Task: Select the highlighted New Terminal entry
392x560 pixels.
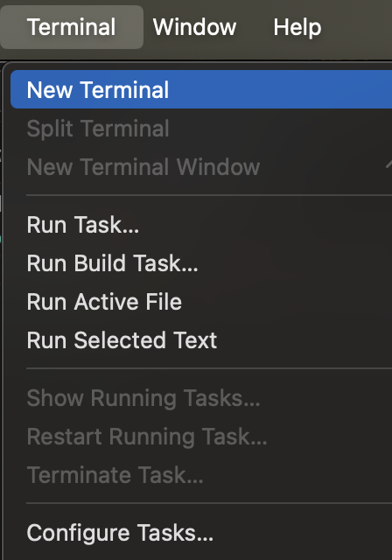Action: click(201, 89)
